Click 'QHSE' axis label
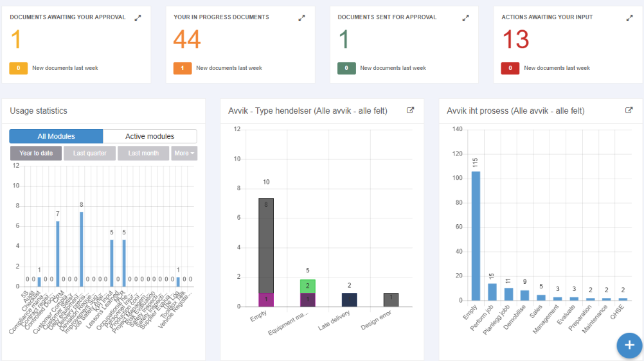This screenshot has height=361, width=644. (617, 312)
